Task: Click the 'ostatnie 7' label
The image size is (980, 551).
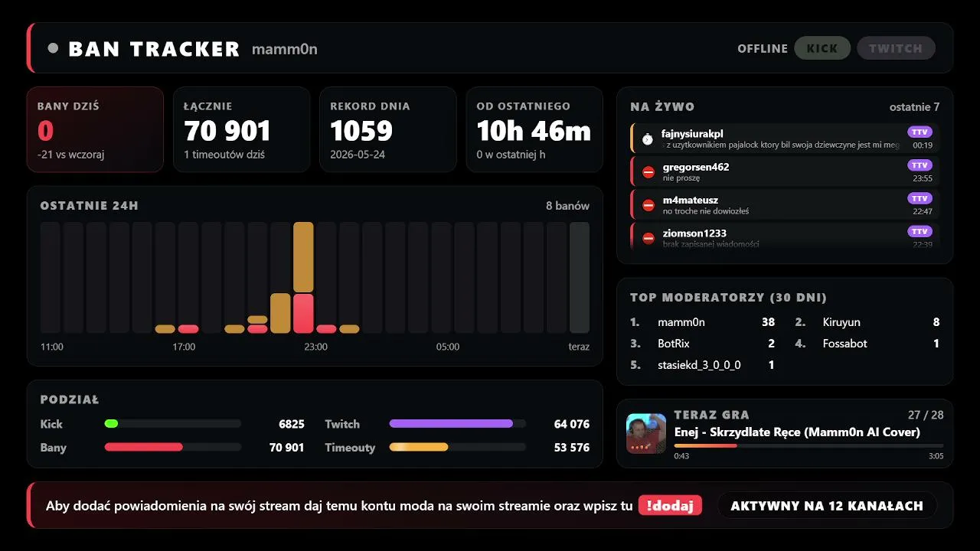Action: tap(914, 107)
